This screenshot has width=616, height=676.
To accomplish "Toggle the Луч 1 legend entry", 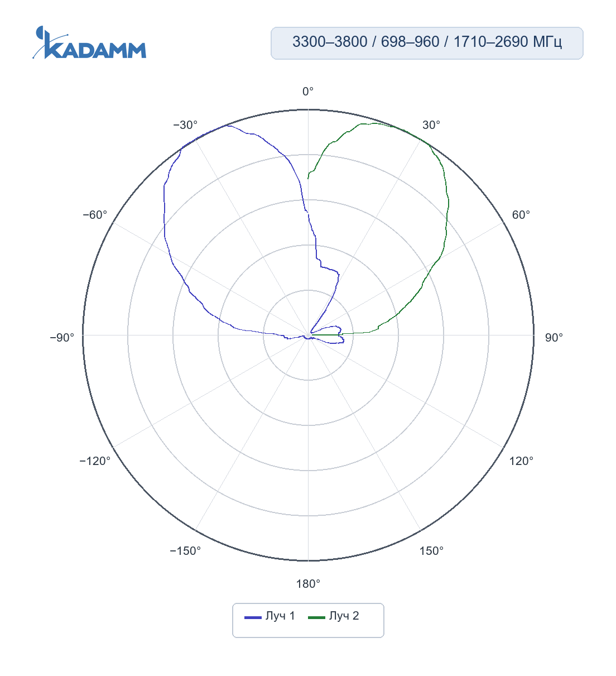I will click(x=270, y=616).
